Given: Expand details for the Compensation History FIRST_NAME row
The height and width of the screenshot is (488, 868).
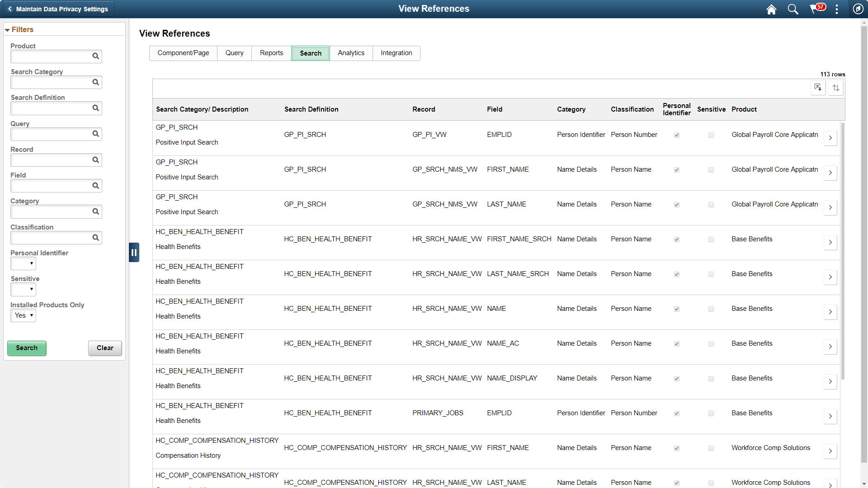Looking at the screenshot, I should (x=830, y=451).
